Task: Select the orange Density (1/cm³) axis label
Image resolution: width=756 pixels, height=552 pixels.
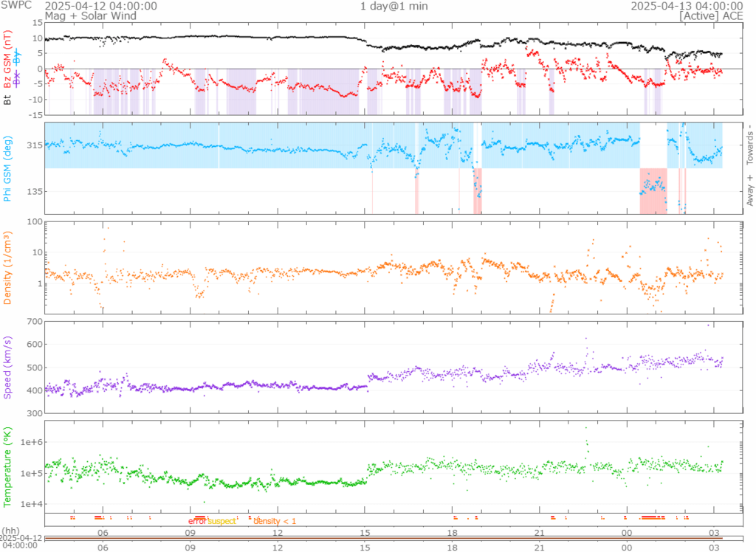Action: [7, 269]
